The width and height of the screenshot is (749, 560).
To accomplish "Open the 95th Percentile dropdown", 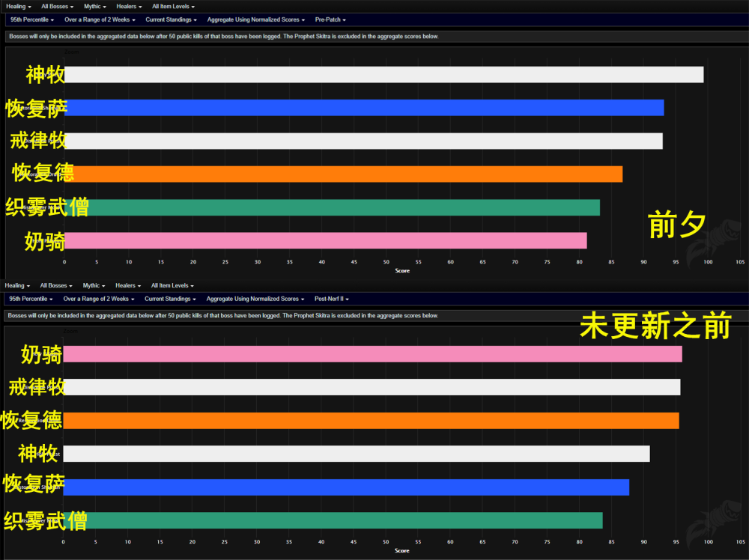I will [31, 19].
